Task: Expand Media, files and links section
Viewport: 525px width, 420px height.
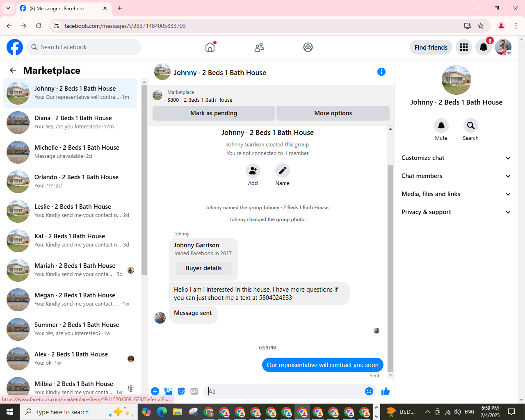Action: pyautogui.click(x=456, y=194)
